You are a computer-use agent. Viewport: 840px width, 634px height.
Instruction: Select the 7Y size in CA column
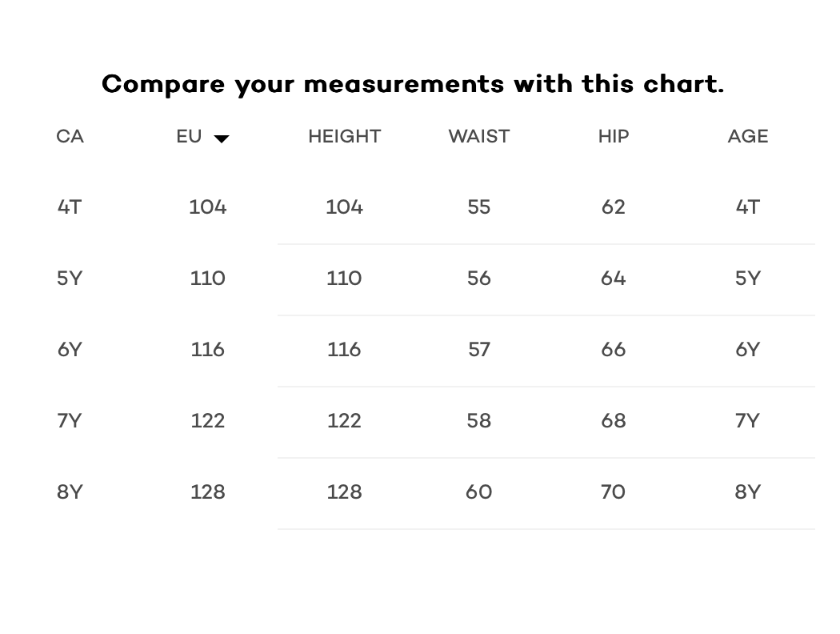pyautogui.click(x=70, y=421)
